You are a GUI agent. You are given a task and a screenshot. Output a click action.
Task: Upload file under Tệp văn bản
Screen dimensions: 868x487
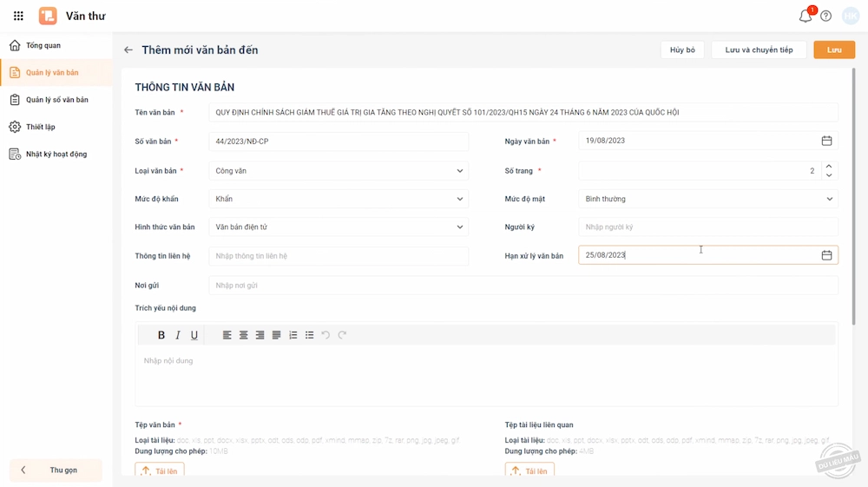(160, 471)
